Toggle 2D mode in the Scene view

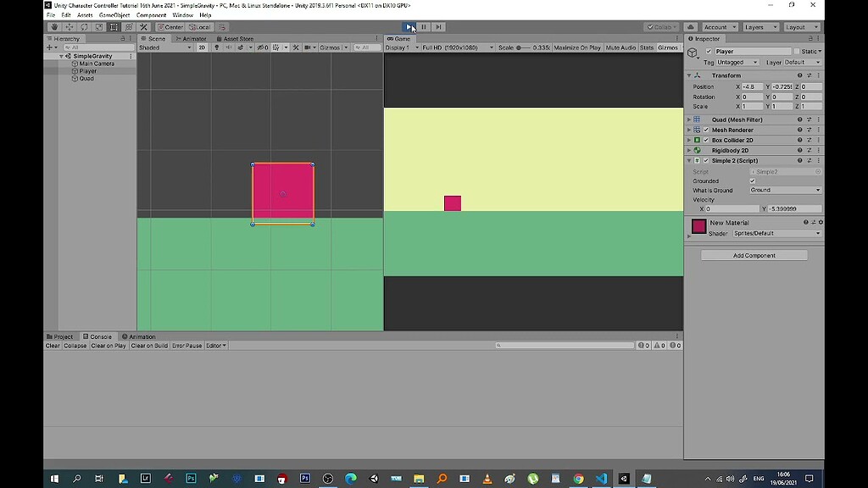coord(200,47)
